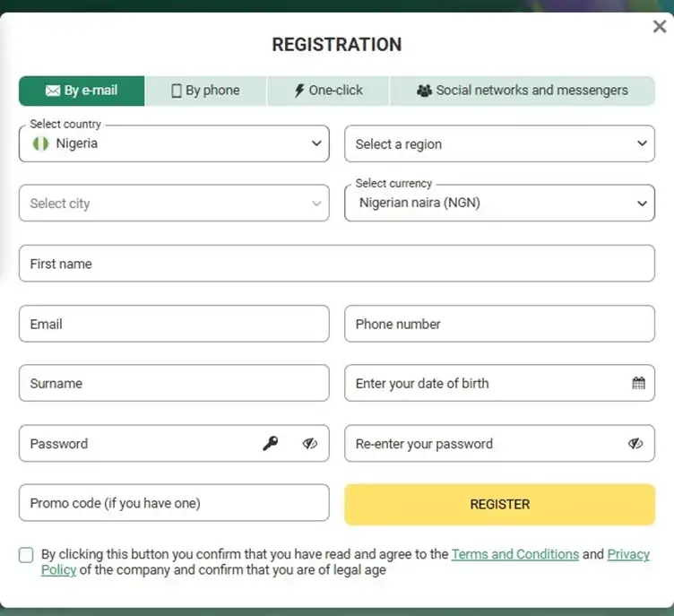Select the Social networks and messengers tab

click(523, 91)
